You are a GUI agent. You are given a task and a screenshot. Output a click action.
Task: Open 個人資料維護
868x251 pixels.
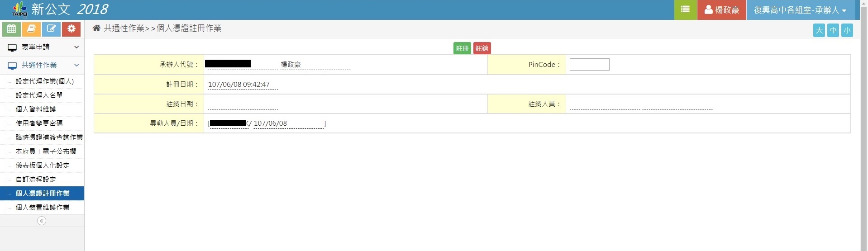[x=36, y=109]
